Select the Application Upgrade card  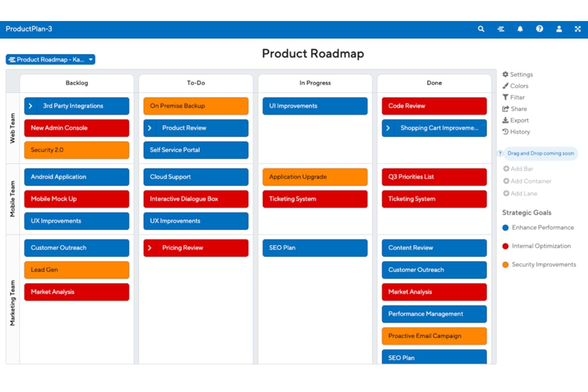point(315,177)
